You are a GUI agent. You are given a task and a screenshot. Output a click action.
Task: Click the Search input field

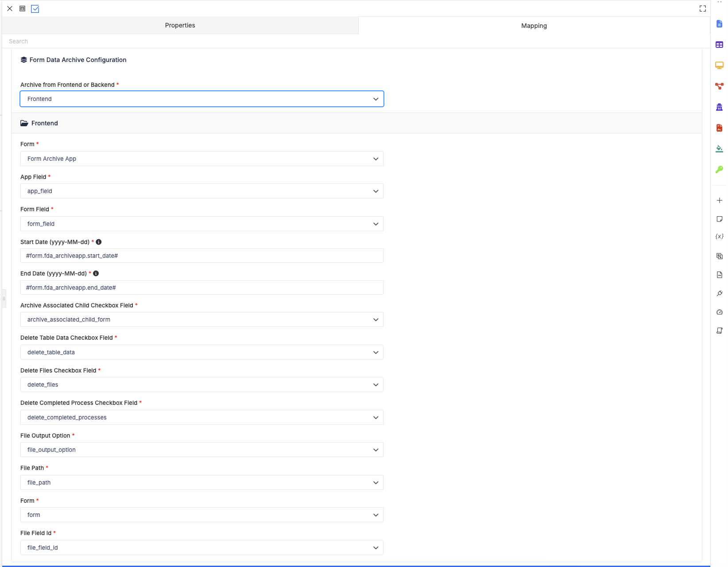click(x=356, y=41)
